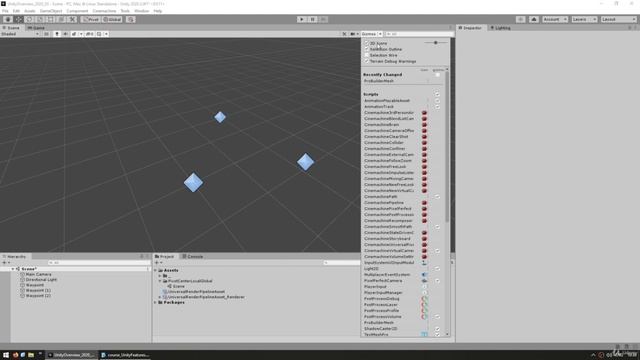Start Play mode

[x=302, y=19]
